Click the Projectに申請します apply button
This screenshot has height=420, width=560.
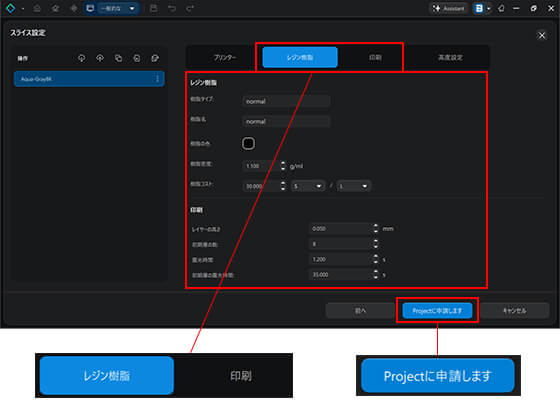(437, 310)
